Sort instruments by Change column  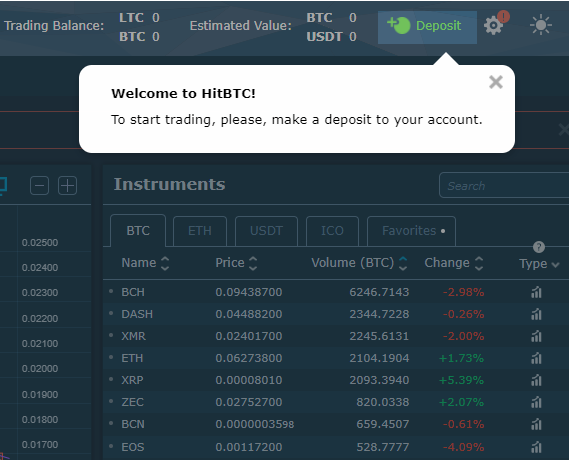454,263
